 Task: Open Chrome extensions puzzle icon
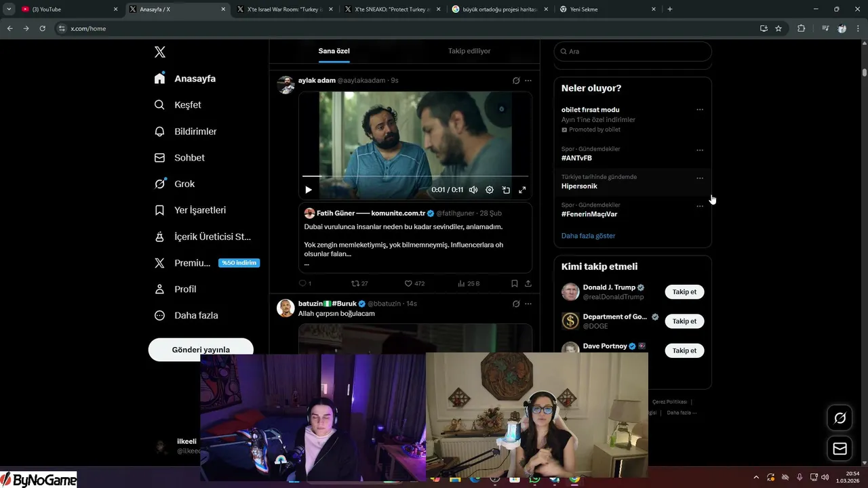(801, 28)
